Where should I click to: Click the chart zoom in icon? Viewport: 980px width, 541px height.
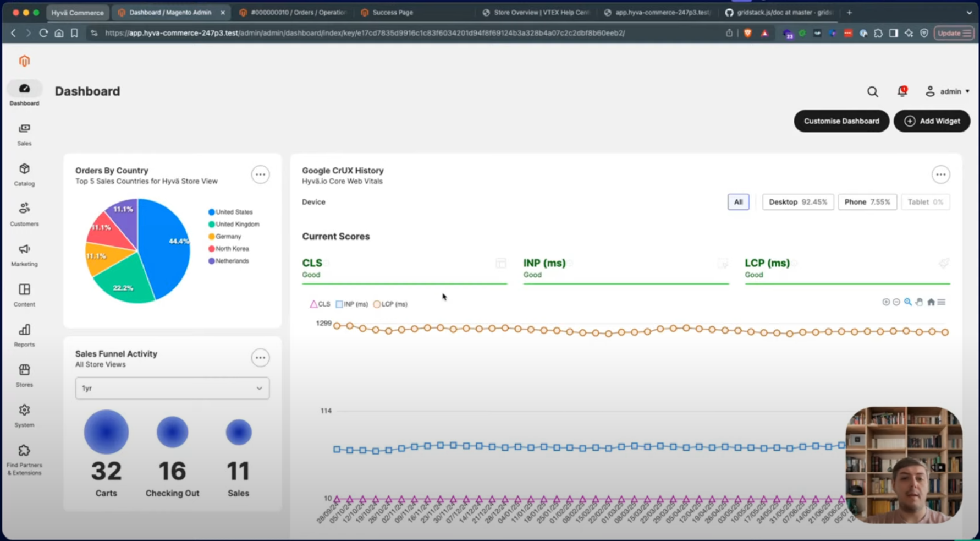885,302
